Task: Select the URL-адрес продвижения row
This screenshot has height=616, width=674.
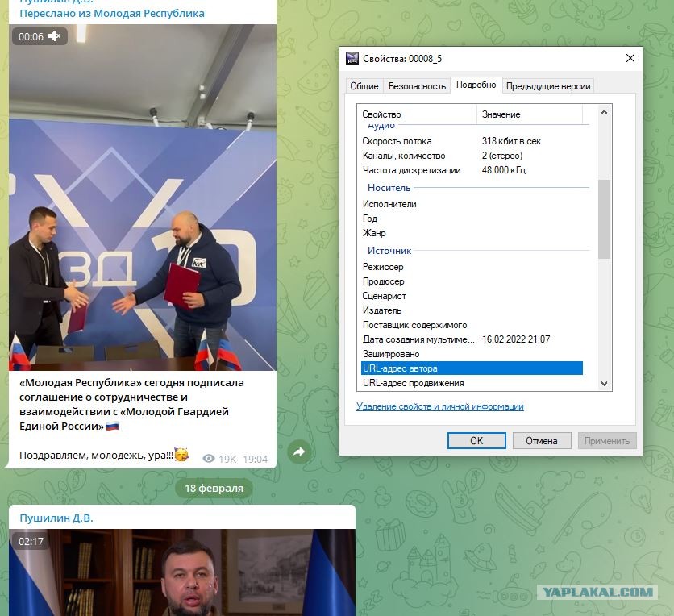Action: 472,383
